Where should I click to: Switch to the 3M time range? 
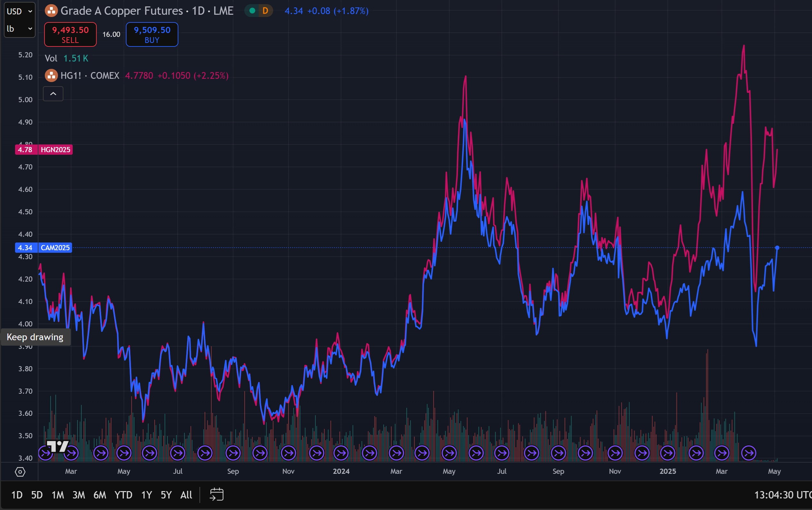pos(78,495)
